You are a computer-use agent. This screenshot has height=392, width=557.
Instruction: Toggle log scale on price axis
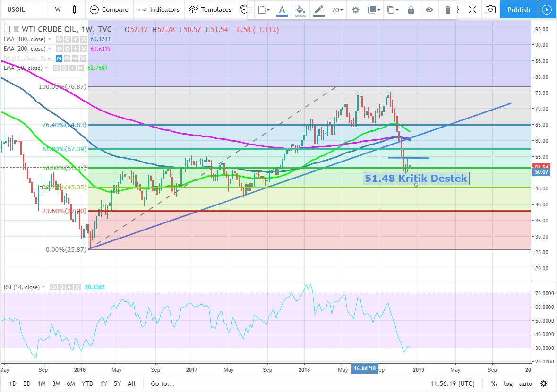[x=509, y=383]
